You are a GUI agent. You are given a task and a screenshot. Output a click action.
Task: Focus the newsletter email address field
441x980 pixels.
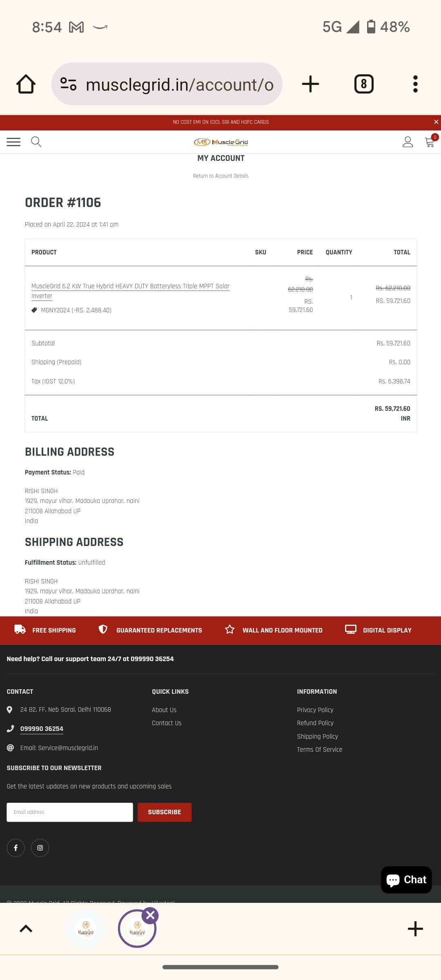70,812
